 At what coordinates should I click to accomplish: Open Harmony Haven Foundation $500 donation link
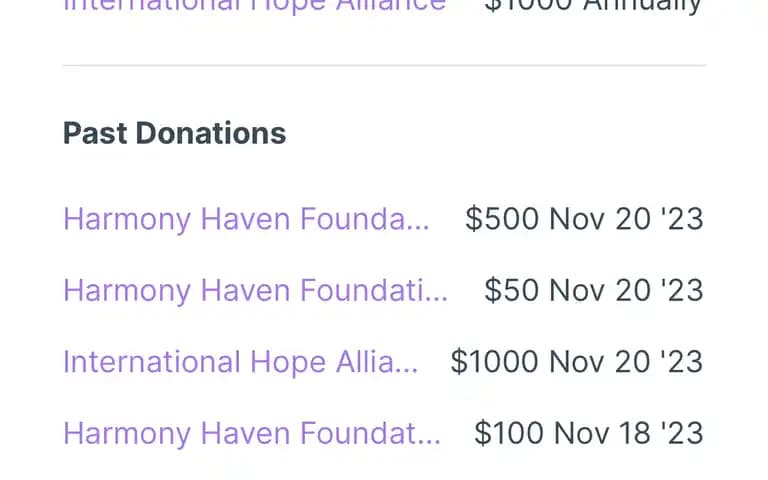coord(246,218)
